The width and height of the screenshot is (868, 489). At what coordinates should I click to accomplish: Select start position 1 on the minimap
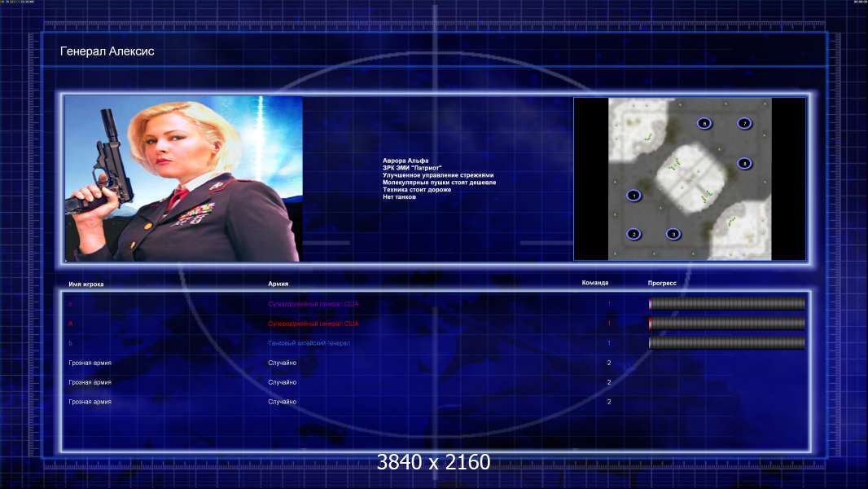[633, 196]
